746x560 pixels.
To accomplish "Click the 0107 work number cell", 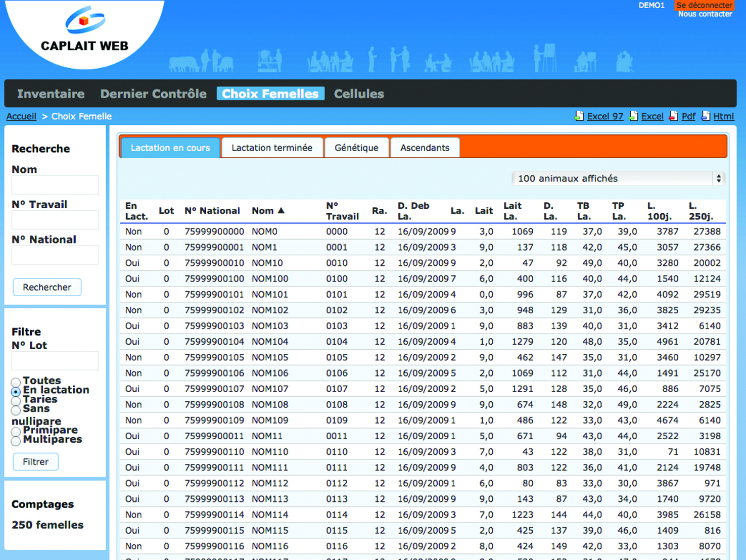I will [337, 389].
